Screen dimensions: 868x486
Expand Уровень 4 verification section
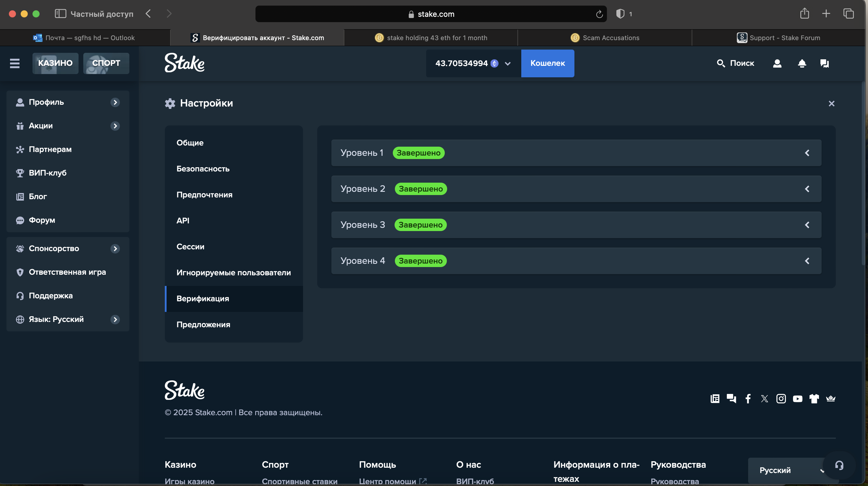coord(576,261)
